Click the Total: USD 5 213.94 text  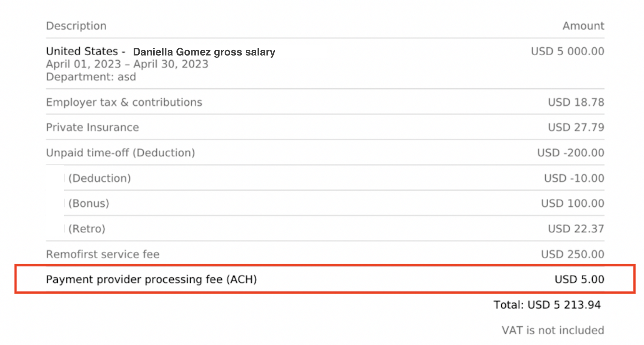pos(547,305)
